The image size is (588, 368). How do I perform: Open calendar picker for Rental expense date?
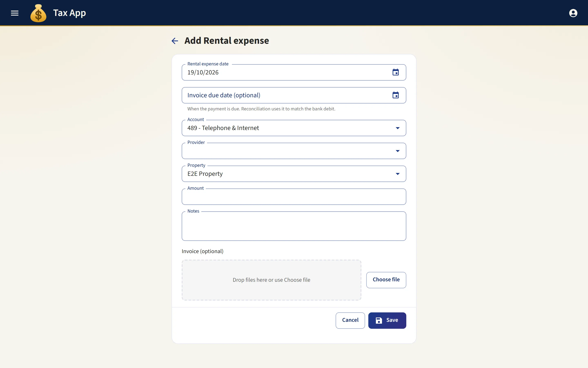(395, 72)
